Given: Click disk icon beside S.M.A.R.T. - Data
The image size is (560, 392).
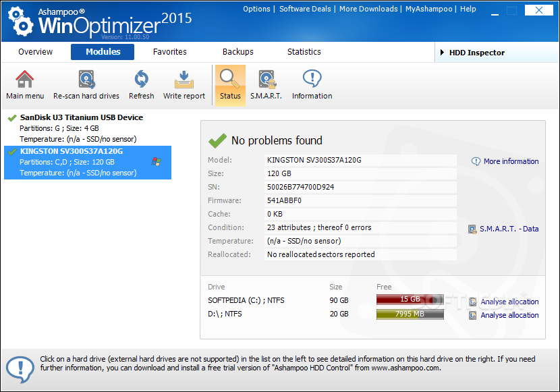Looking at the screenshot, I should pyautogui.click(x=472, y=229).
